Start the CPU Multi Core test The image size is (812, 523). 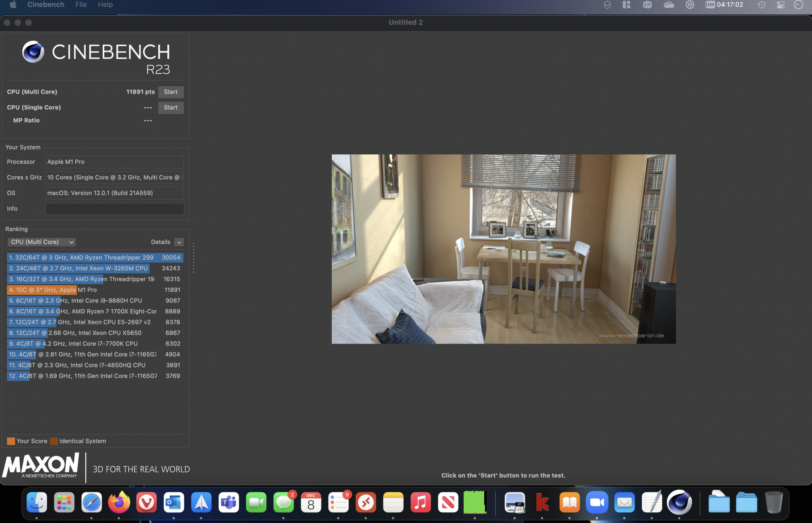[171, 92]
